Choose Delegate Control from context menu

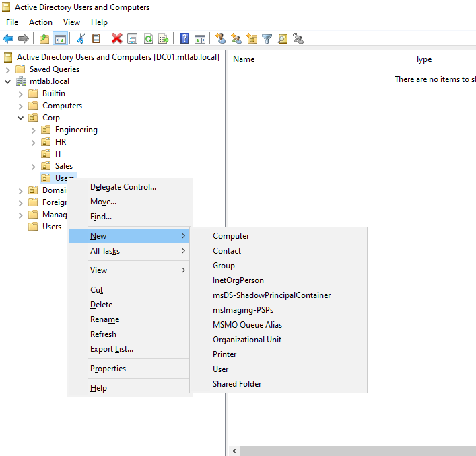tap(129, 187)
